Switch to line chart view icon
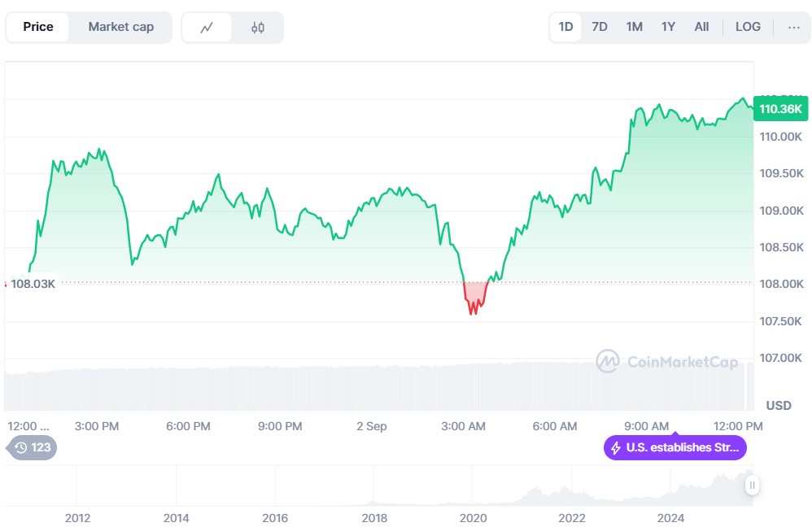Viewport: 812px width, 527px height. coord(207,27)
